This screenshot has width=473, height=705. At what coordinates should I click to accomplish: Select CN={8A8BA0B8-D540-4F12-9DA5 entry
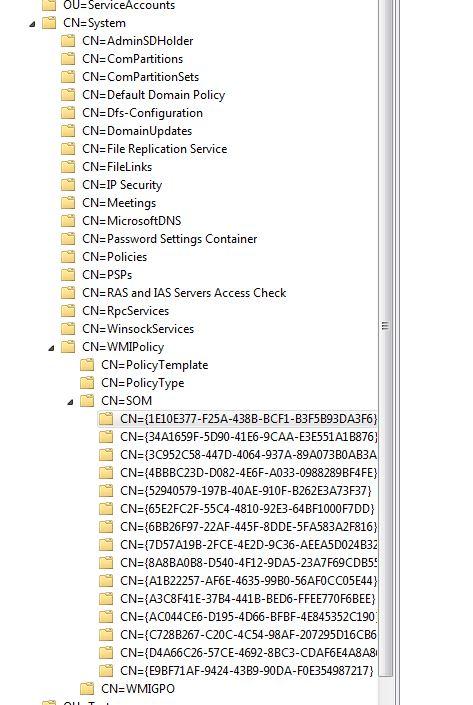pyautogui.click(x=248, y=562)
